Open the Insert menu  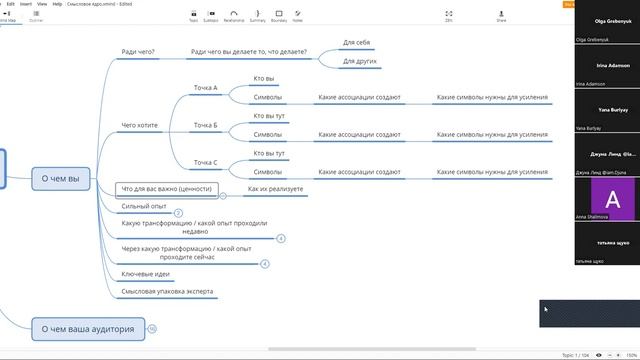pyautogui.click(x=26, y=4)
